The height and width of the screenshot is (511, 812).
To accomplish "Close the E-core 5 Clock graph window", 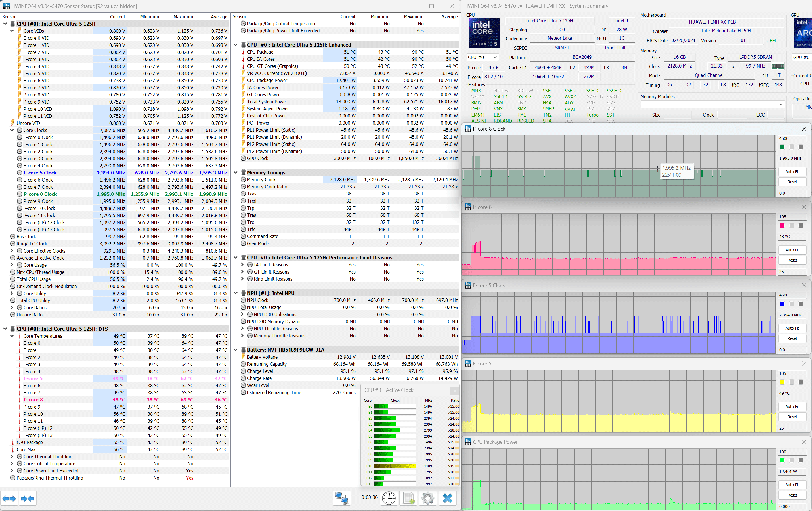I will pos(804,285).
